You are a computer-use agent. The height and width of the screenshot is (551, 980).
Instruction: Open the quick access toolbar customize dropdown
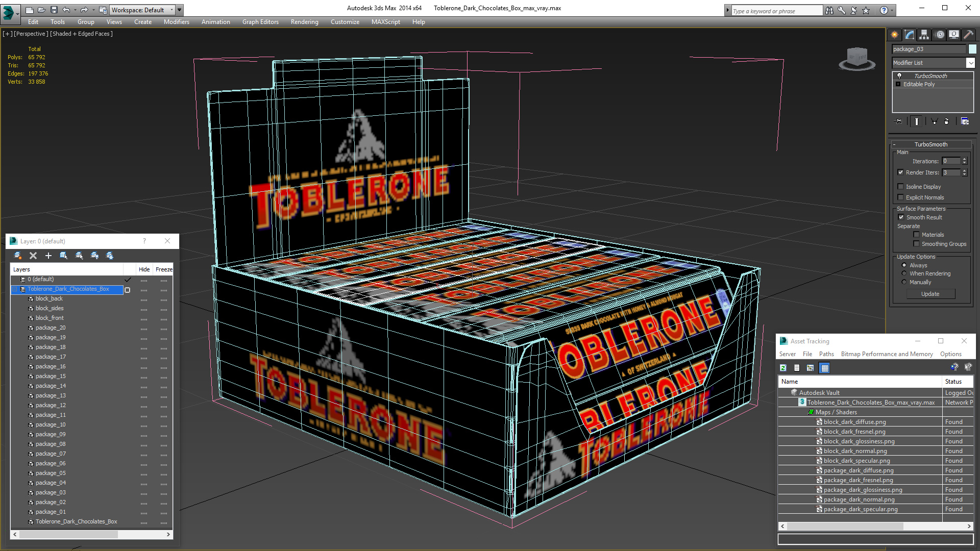coord(179,10)
